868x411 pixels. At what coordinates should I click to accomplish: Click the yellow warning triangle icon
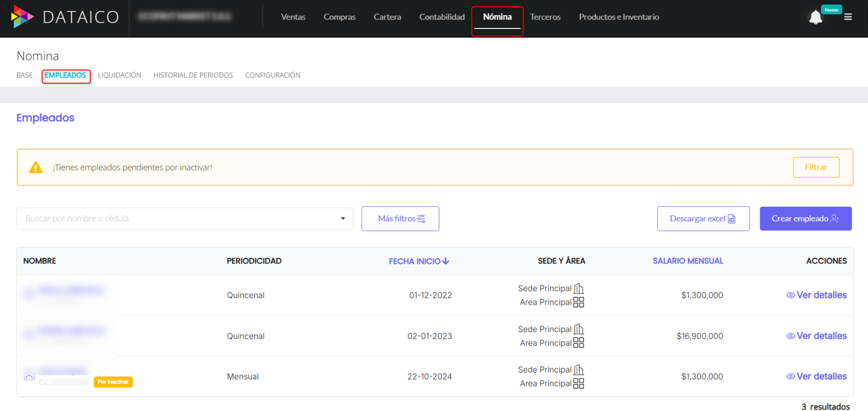pos(36,168)
